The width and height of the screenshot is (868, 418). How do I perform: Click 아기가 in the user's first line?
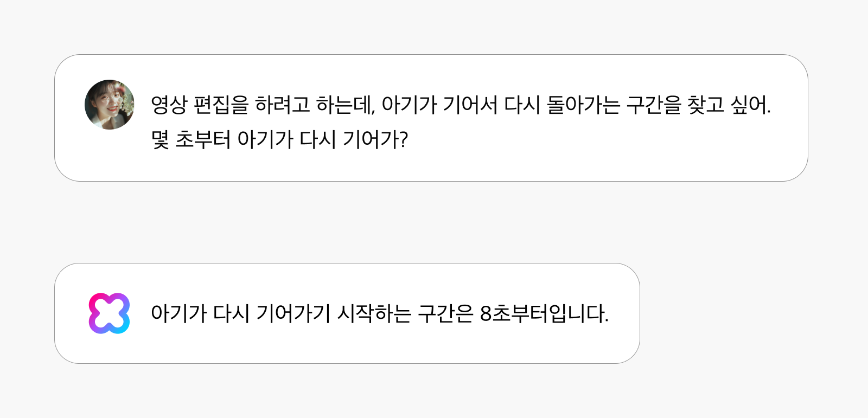[409, 105]
